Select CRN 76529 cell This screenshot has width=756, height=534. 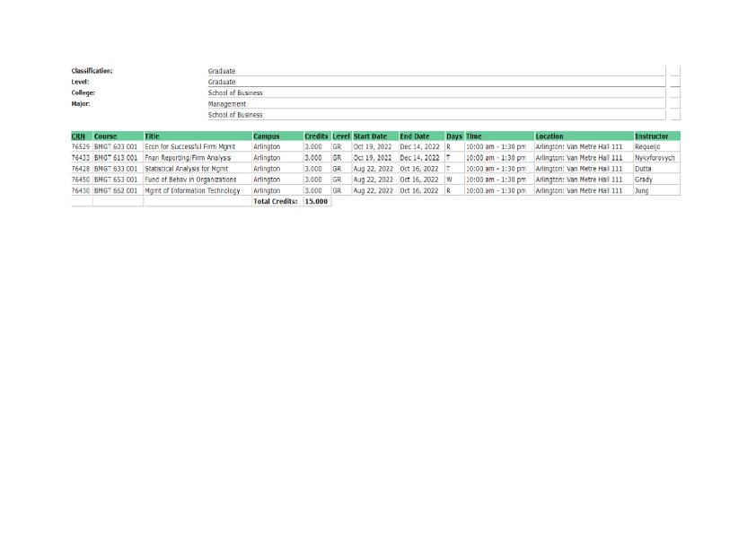coord(81,146)
